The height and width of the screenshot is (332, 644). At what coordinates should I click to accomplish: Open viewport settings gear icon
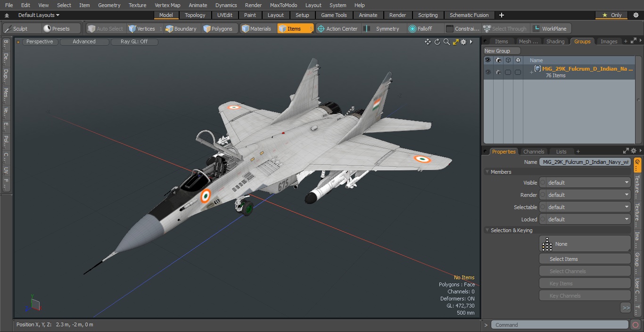[x=463, y=42]
